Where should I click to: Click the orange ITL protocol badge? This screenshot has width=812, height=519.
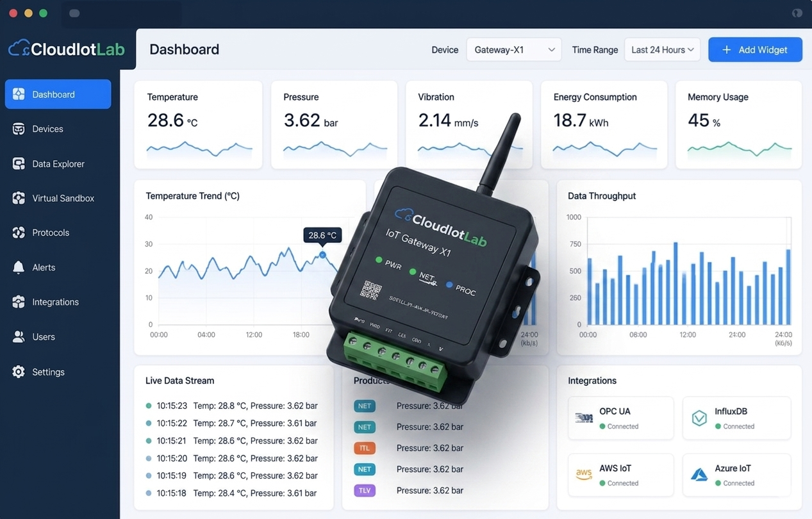pyautogui.click(x=365, y=448)
